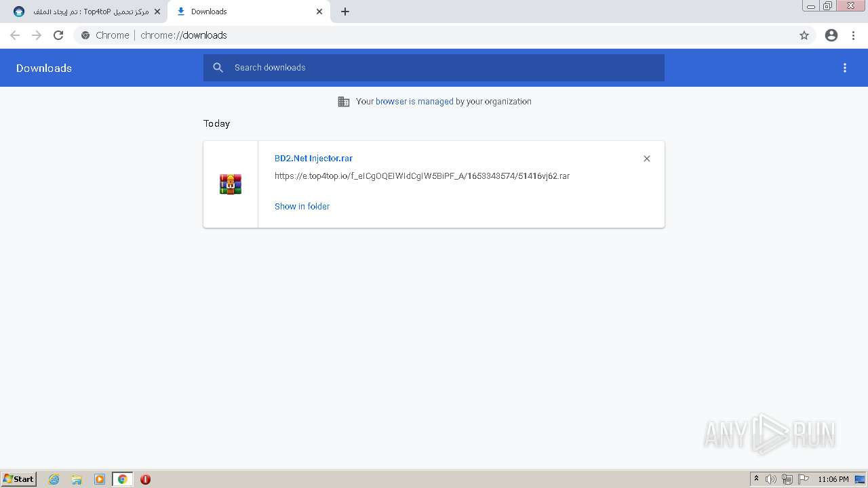The image size is (868, 488).
Task: Open media player from taskbar
Action: 100,479
